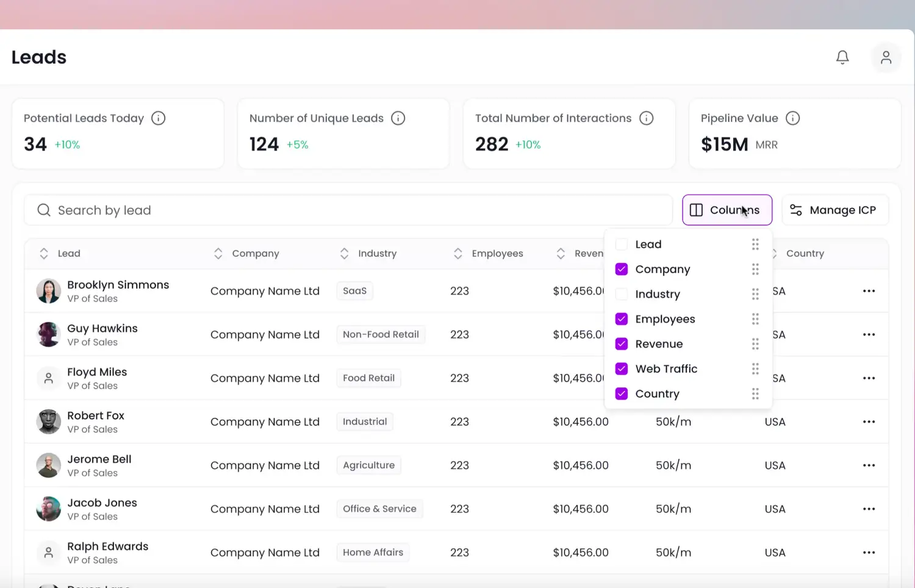This screenshot has height=588, width=915.
Task: Uncheck the Revenue column checkbox
Action: (x=622, y=344)
